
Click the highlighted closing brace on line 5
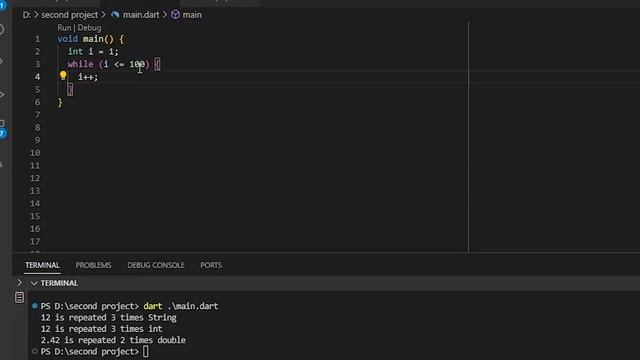(70, 90)
